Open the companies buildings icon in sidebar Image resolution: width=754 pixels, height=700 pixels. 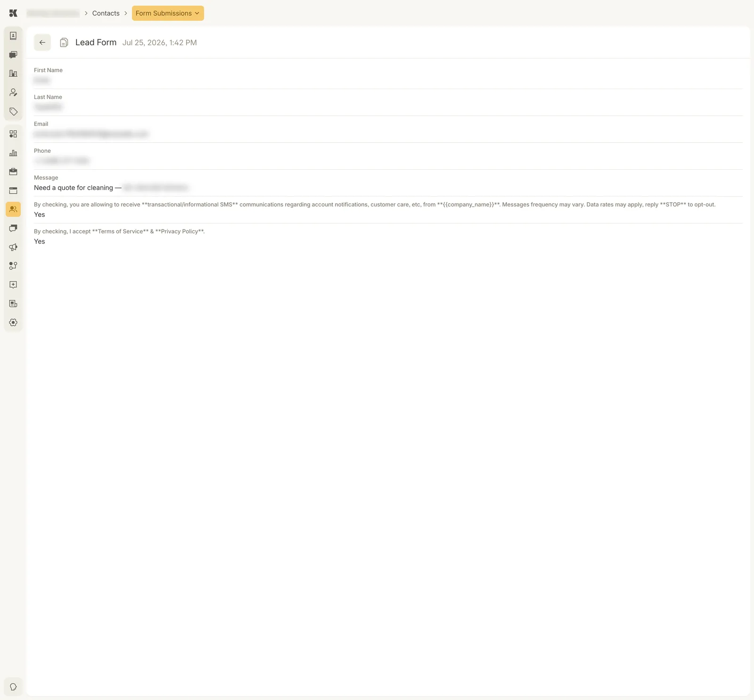point(13,74)
